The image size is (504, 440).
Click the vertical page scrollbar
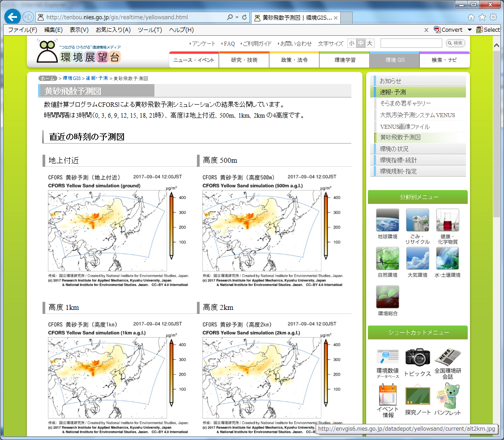point(496,134)
